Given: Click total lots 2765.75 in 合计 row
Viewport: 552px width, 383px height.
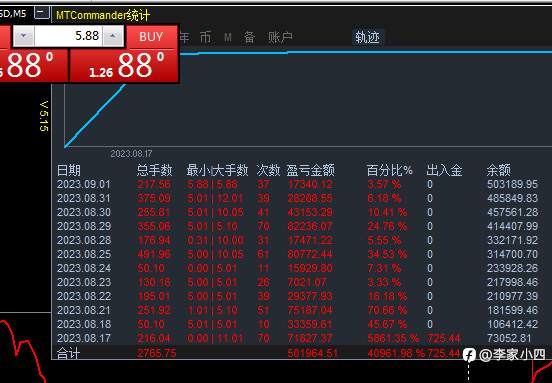Looking at the screenshot, I should pyautogui.click(x=156, y=353).
